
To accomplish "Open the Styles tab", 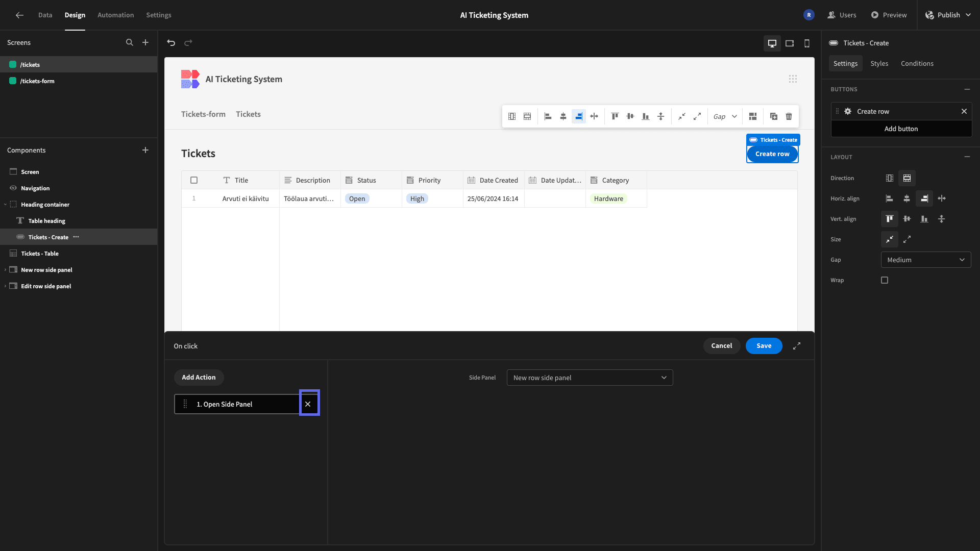I will (879, 64).
